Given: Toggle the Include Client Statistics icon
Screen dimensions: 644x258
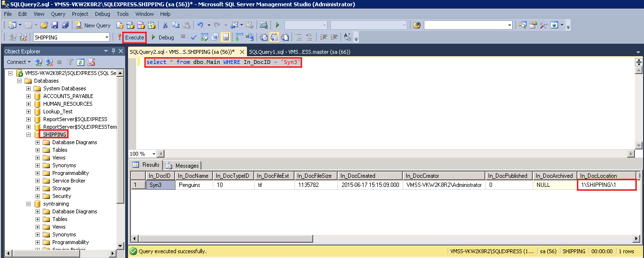Looking at the screenshot, I should tap(250, 37).
